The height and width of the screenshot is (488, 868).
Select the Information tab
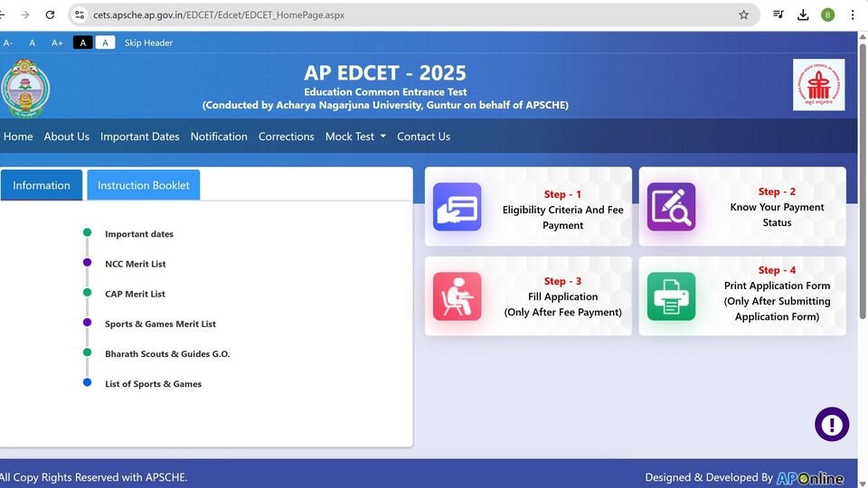click(x=42, y=185)
